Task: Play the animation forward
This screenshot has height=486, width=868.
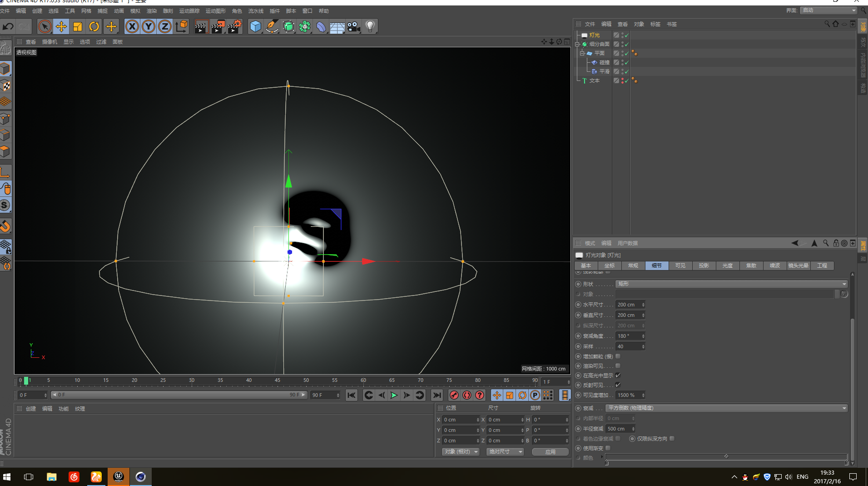Action: click(394, 395)
